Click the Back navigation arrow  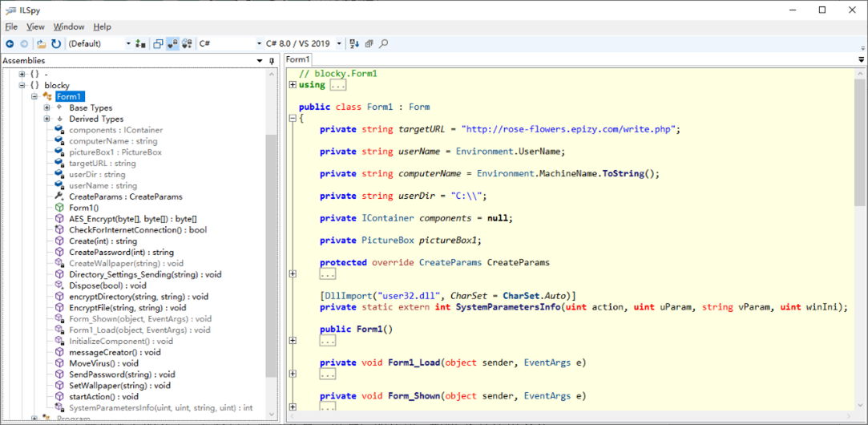pos(10,43)
